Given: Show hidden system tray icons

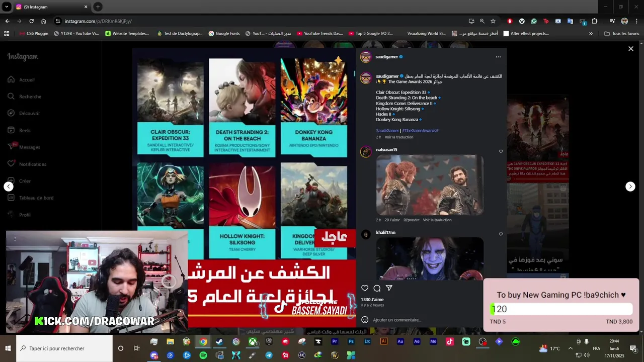Looking at the screenshot, I should (x=570, y=348).
